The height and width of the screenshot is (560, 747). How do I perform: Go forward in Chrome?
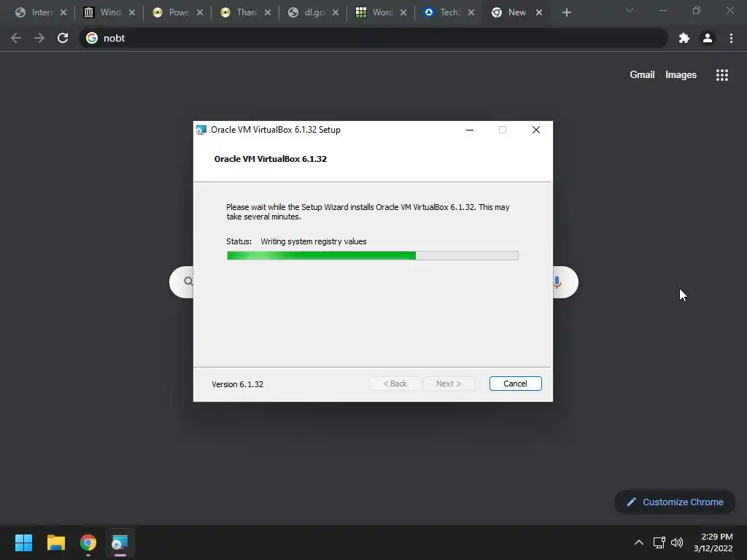(x=39, y=38)
